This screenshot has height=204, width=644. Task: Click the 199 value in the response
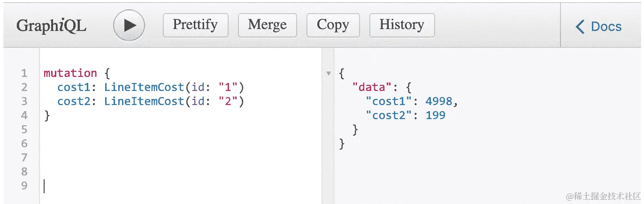pyautogui.click(x=436, y=115)
